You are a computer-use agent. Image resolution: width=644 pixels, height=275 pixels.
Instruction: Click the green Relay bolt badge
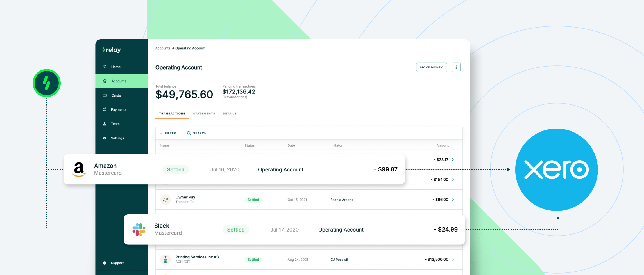(x=47, y=83)
